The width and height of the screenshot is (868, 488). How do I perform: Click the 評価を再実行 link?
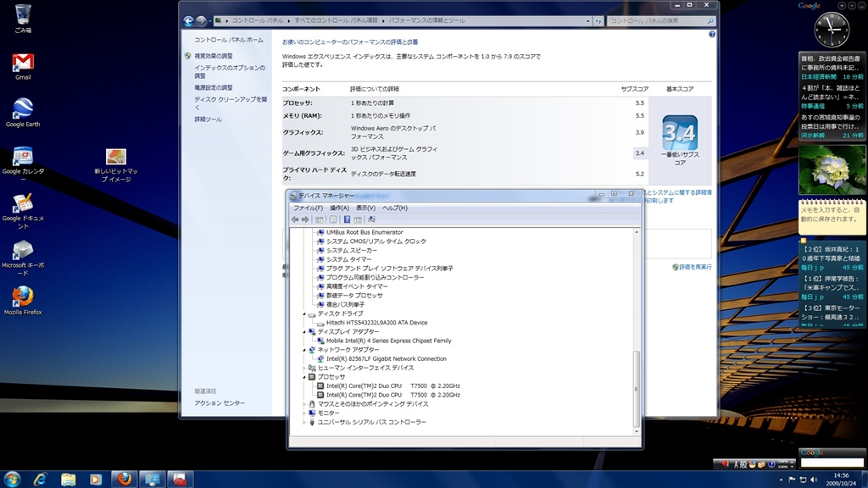(x=694, y=267)
